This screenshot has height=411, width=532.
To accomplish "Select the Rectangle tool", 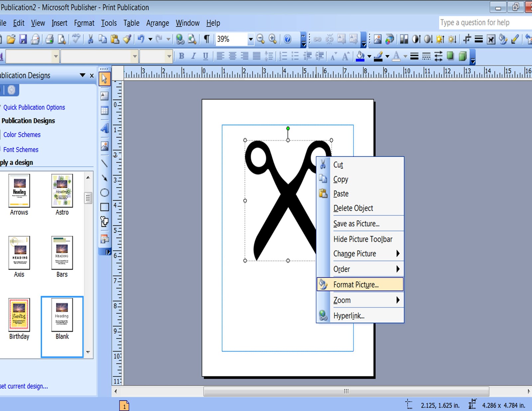I will 104,206.
